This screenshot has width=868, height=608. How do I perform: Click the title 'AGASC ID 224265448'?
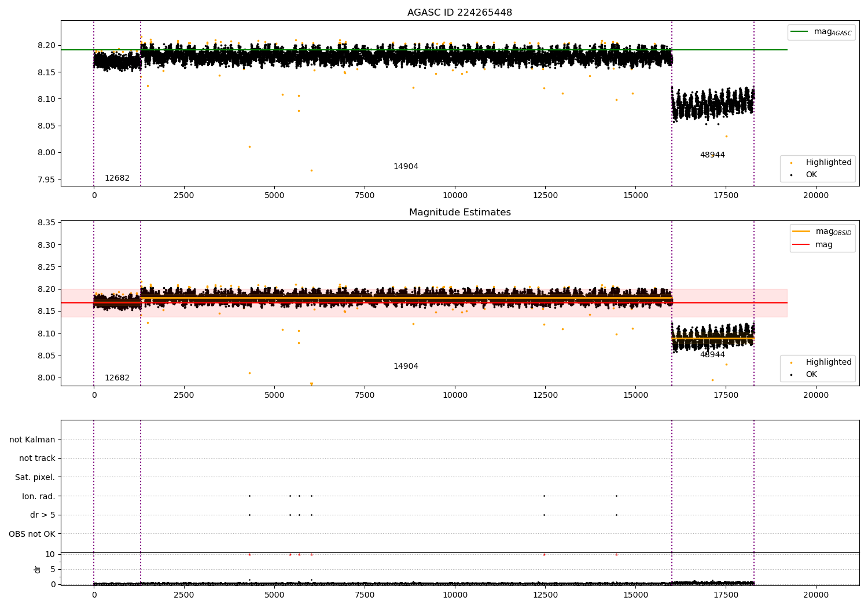click(459, 13)
